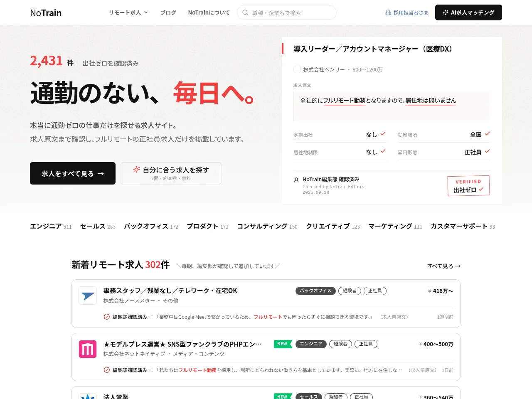Image resolution: width=532 pixels, height=399 pixels.
Task: Click 求人をすべて見る button
Action: click(x=73, y=173)
